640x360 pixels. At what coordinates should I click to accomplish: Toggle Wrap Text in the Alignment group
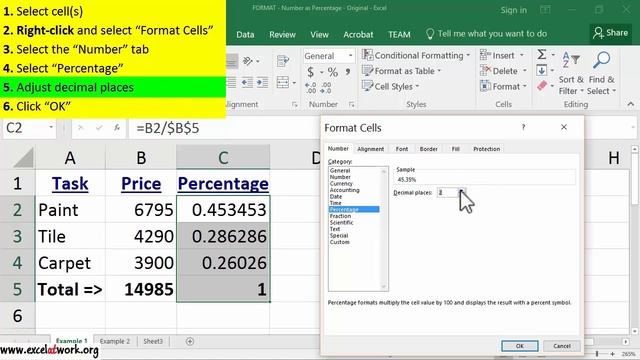[x=282, y=62]
